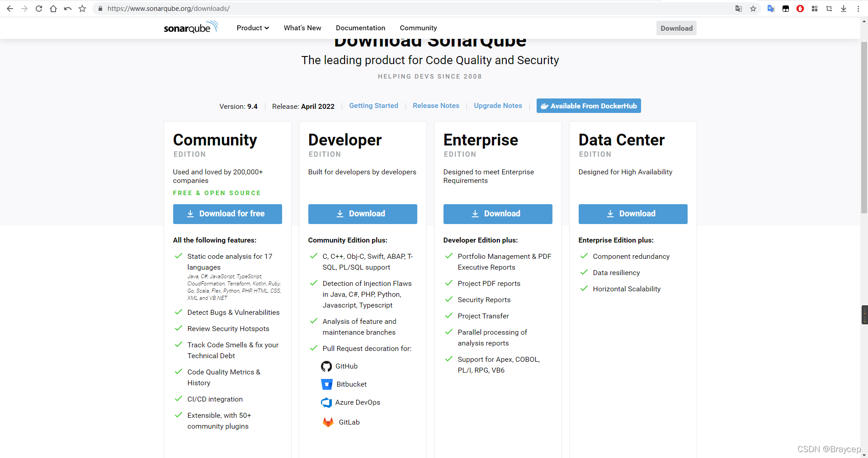The width and height of the screenshot is (868, 458).
Task: Reload the current page
Action: (39, 9)
